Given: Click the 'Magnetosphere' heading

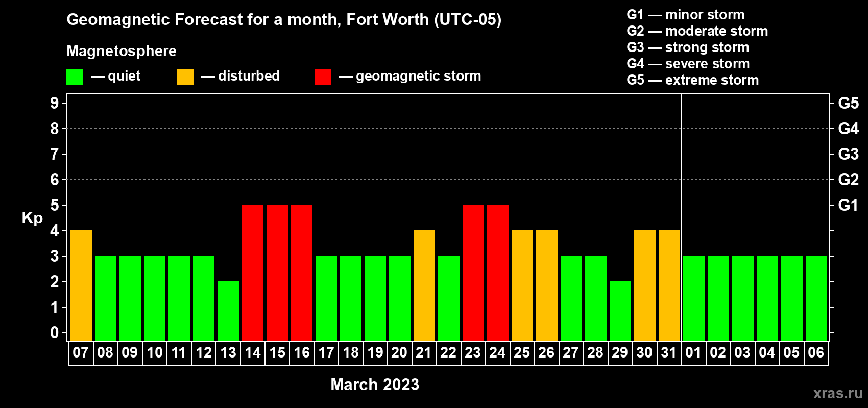Looking at the screenshot, I should tap(122, 52).
